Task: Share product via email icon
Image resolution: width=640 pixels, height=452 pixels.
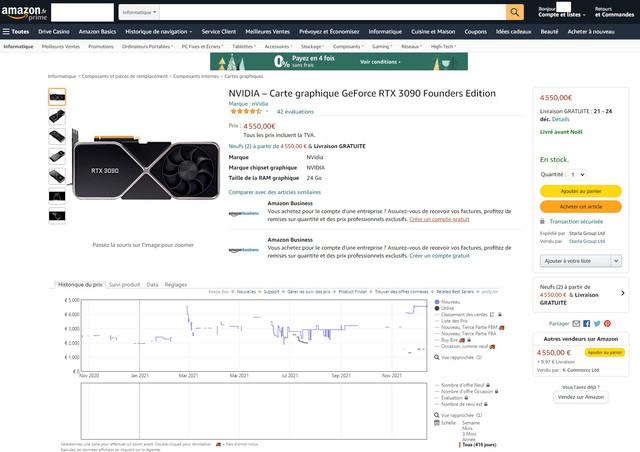Action: [x=576, y=323]
